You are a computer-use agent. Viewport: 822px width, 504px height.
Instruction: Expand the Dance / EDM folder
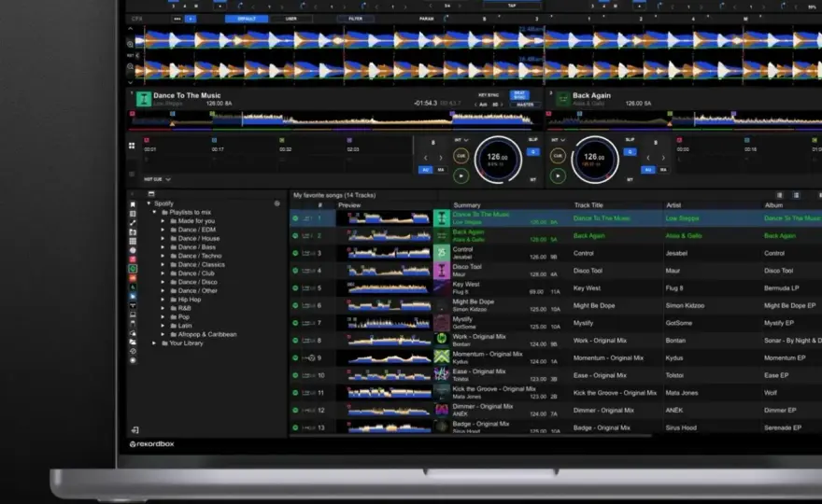[x=163, y=230]
